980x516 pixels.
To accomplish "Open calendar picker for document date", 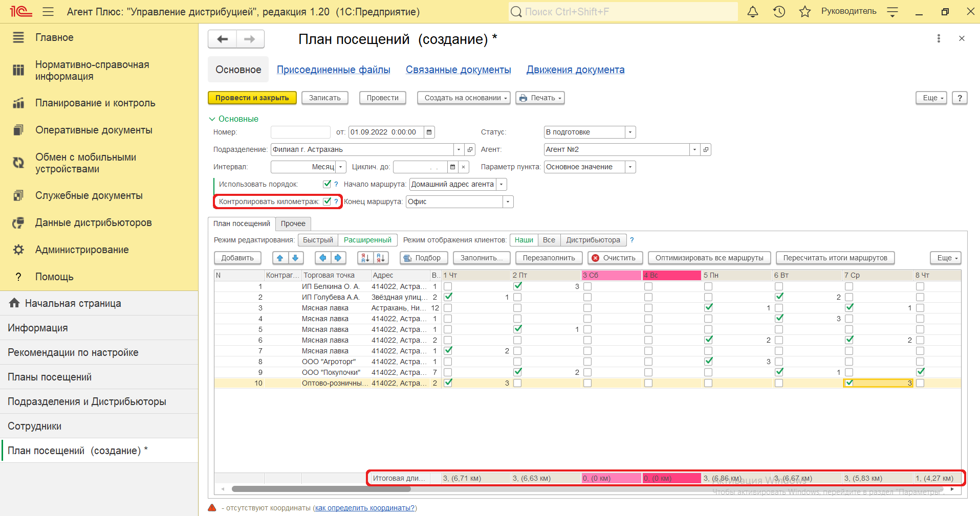I will click(429, 132).
